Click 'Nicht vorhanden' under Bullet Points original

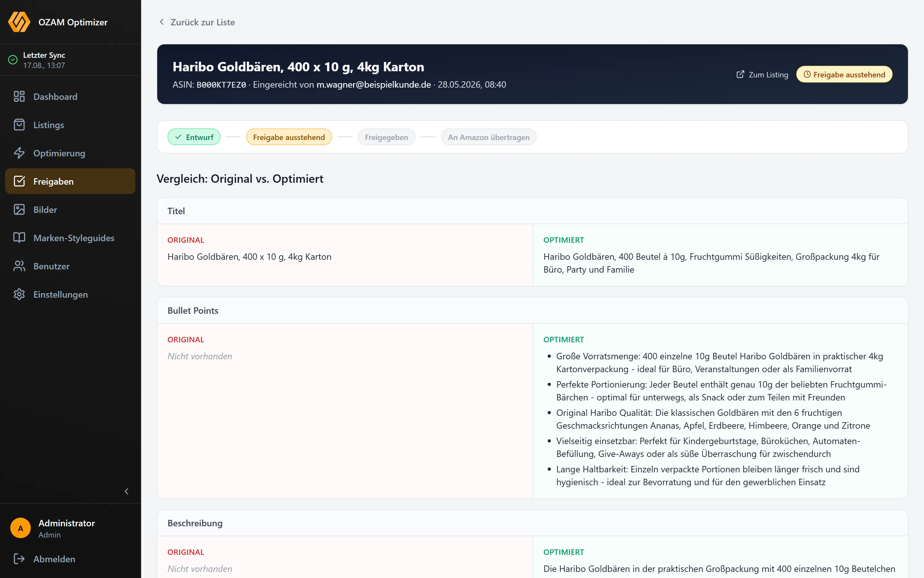[x=200, y=356]
